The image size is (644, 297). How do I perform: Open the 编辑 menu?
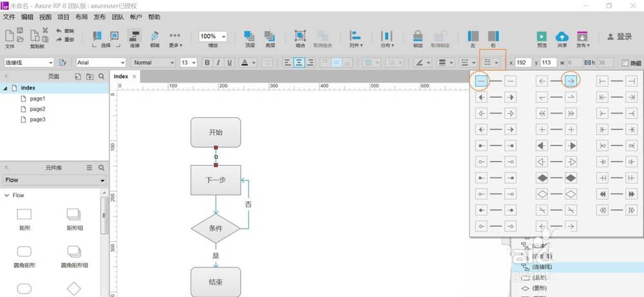(x=27, y=17)
